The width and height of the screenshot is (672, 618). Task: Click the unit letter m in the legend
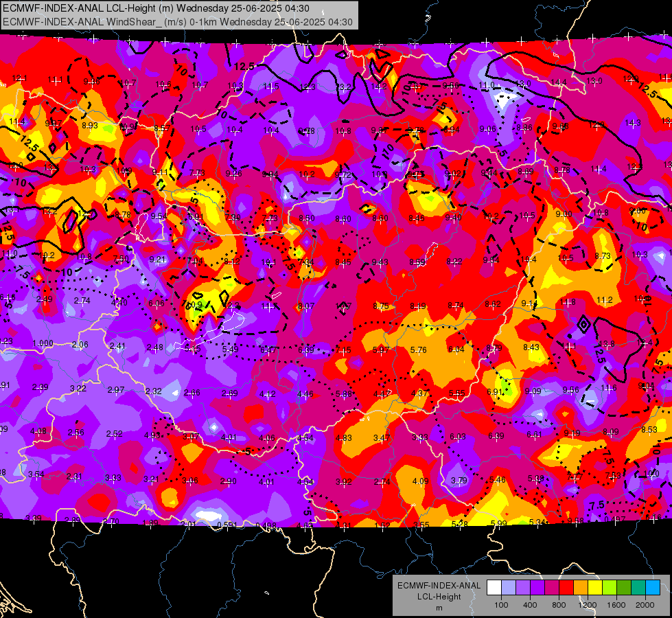439,608
